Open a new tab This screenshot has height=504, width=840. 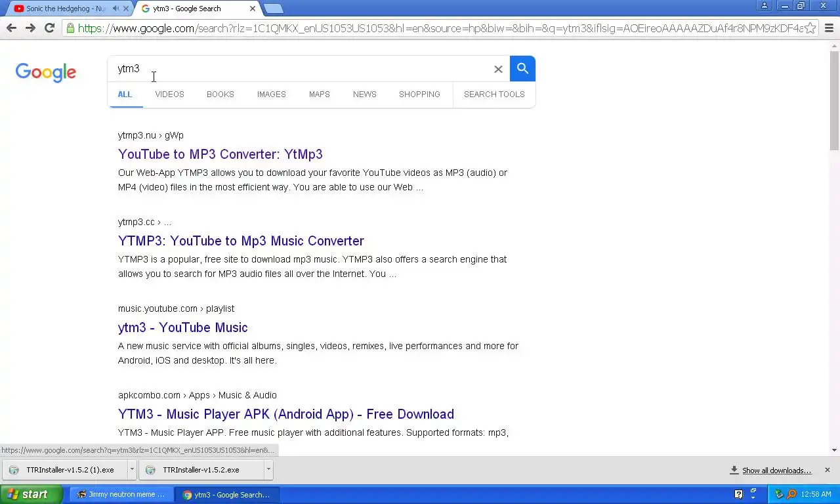tap(274, 9)
